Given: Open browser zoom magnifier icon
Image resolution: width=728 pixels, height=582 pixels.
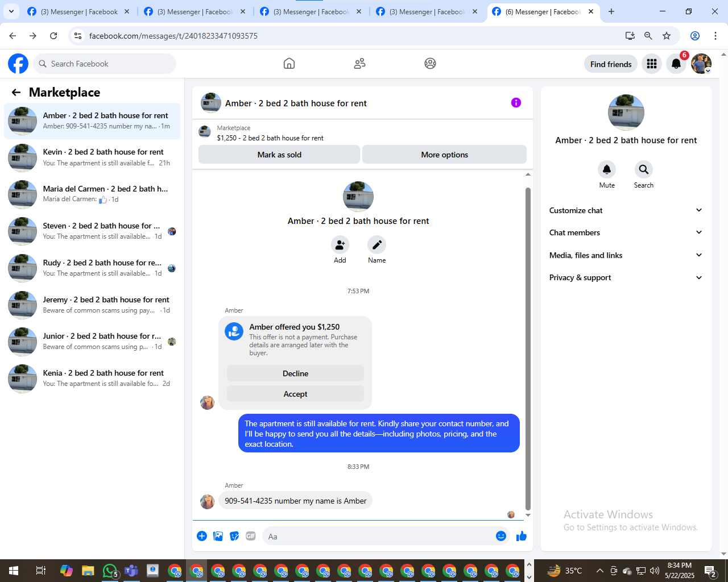Looking at the screenshot, I should tap(648, 36).
